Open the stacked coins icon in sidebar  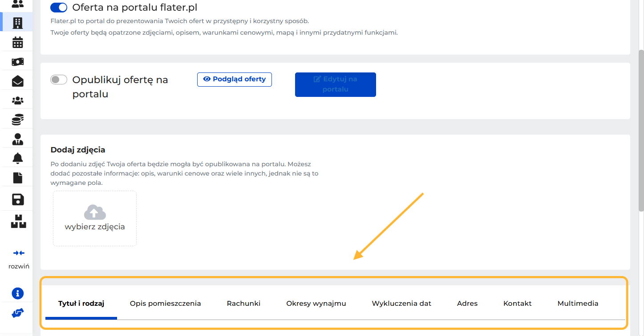(x=18, y=120)
